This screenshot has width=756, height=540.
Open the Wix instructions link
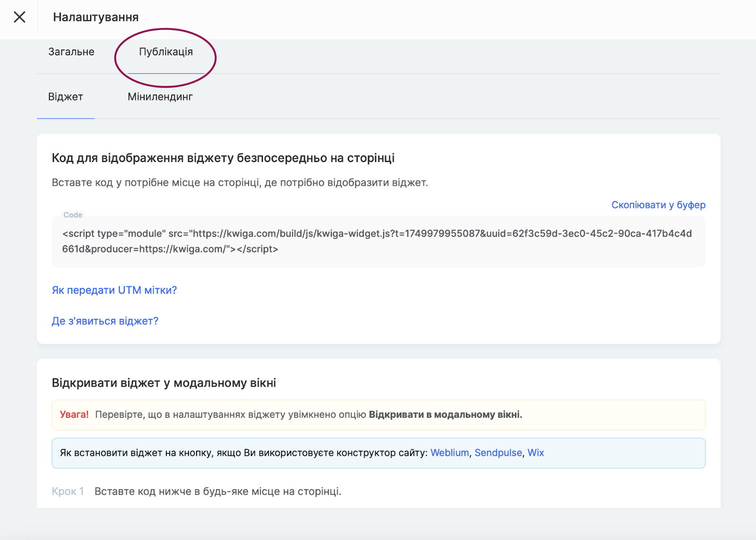(536, 453)
